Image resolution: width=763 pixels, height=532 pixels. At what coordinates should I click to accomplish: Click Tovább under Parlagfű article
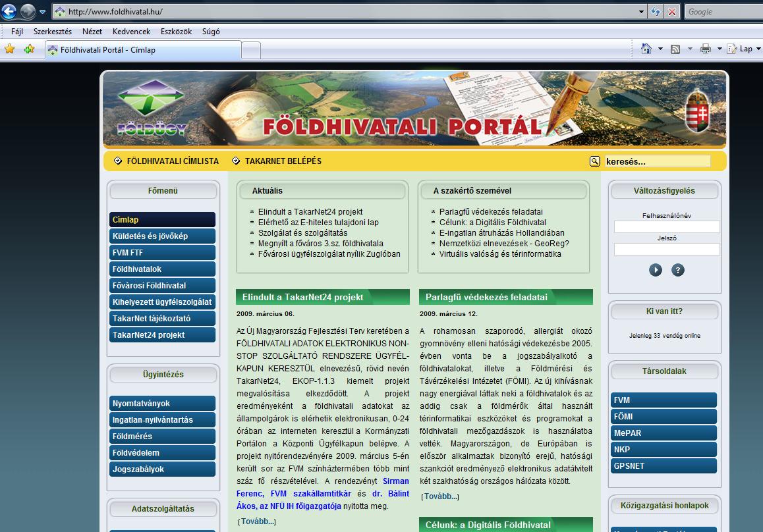pos(440,496)
